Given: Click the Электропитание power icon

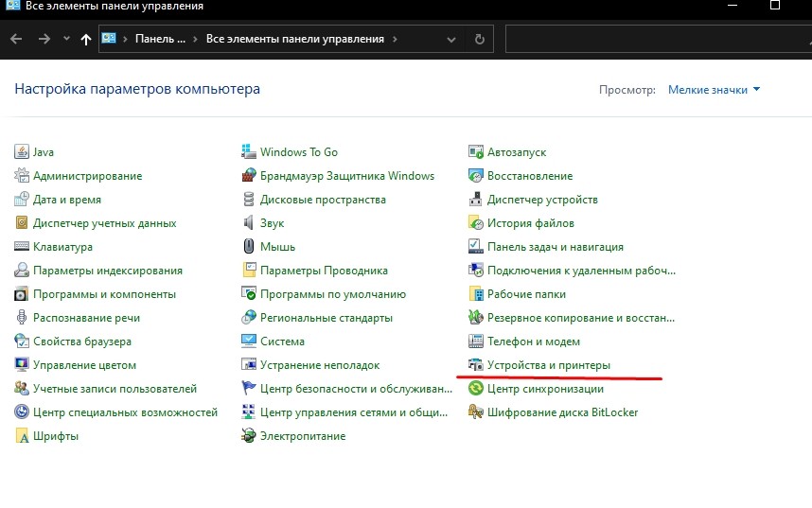Looking at the screenshot, I should click(x=249, y=436).
